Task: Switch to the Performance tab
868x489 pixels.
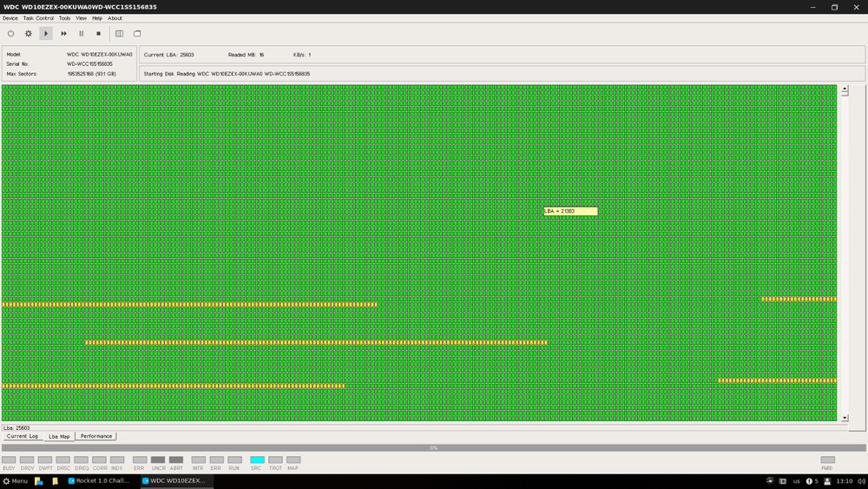Action: [x=96, y=436]
